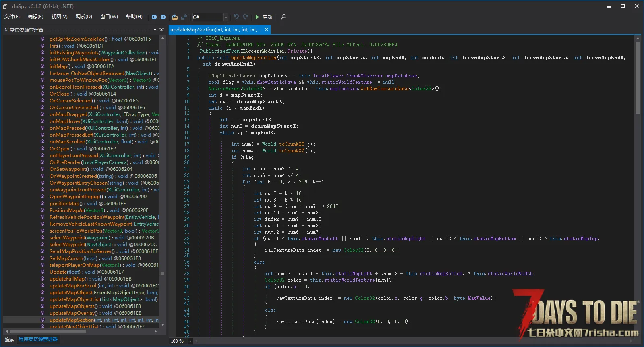Click the tree panel horizontal scrollbar thumb
644x347 pixels.
pyautogui.click(x=48, y=331)
